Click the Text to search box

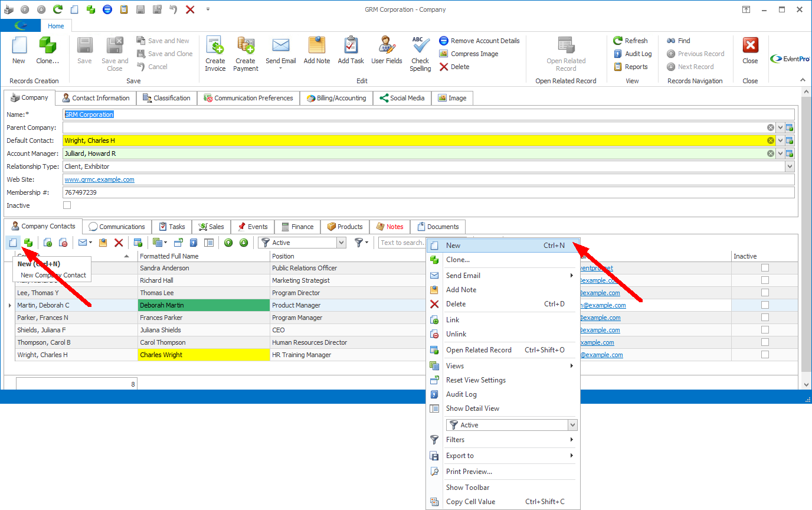(402, 243)
